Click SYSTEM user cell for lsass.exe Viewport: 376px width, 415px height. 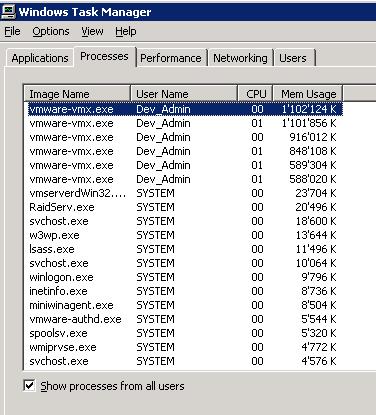point(155,249)
